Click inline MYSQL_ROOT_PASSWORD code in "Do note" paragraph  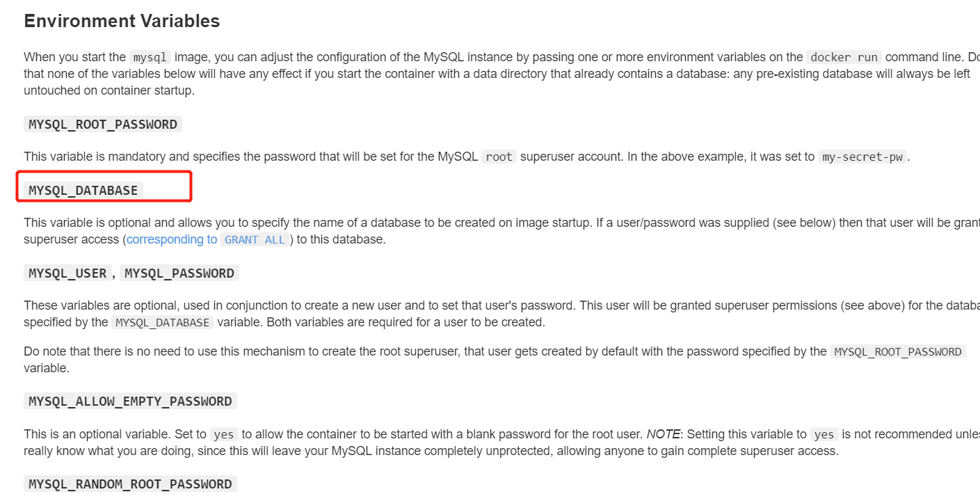pos(897,352)
